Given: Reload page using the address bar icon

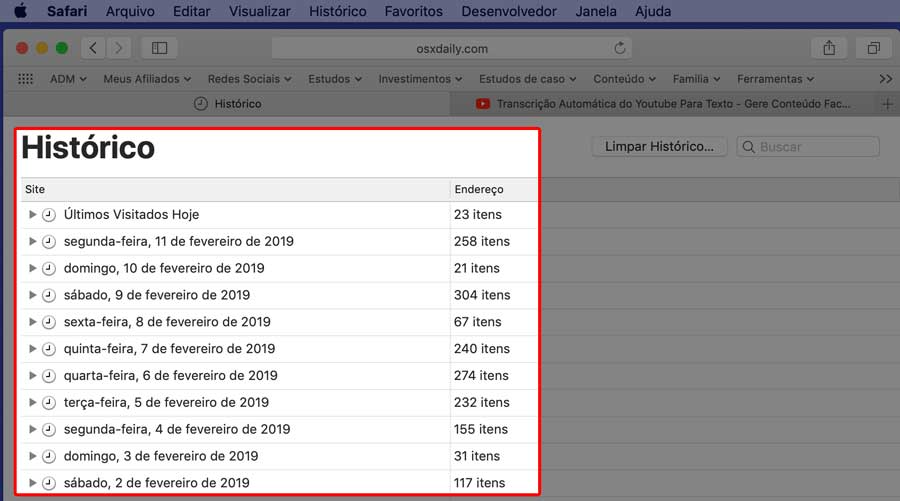Looking at the screenshot, I should (620, 48).
